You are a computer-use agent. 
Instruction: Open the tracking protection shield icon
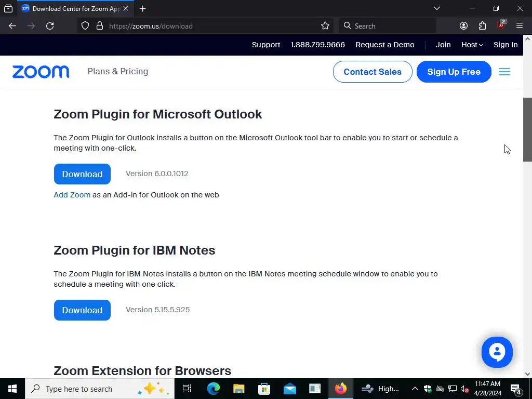tap(85, 26)
